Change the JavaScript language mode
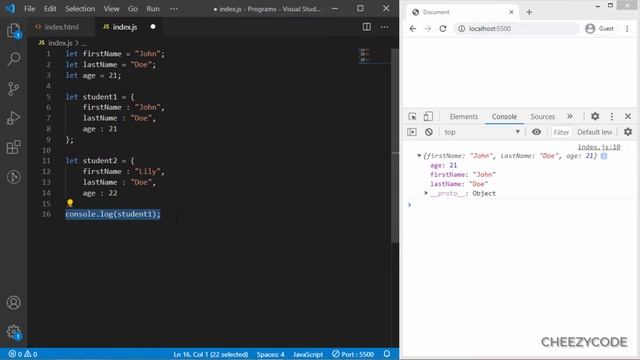The height and width of the screenshot is (360, 640). (308, 354)
